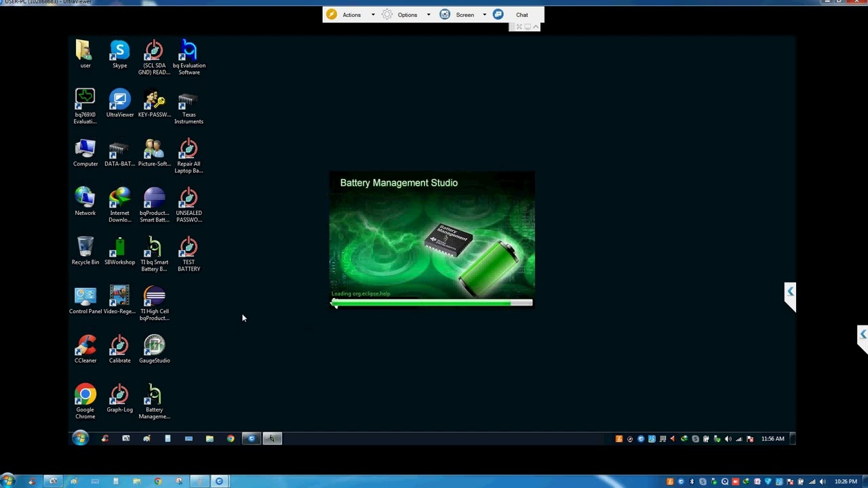The image size is (868, 488).
Task: Open TI High Cell bqProduct shortcut
Action: pos(154,303)
